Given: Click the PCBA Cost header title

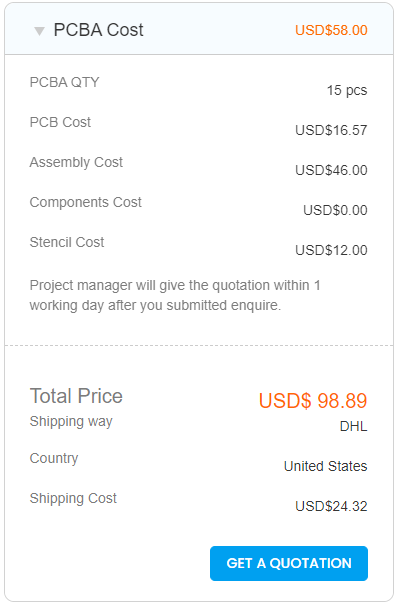Looking at the screenshot, I should 99,30.
